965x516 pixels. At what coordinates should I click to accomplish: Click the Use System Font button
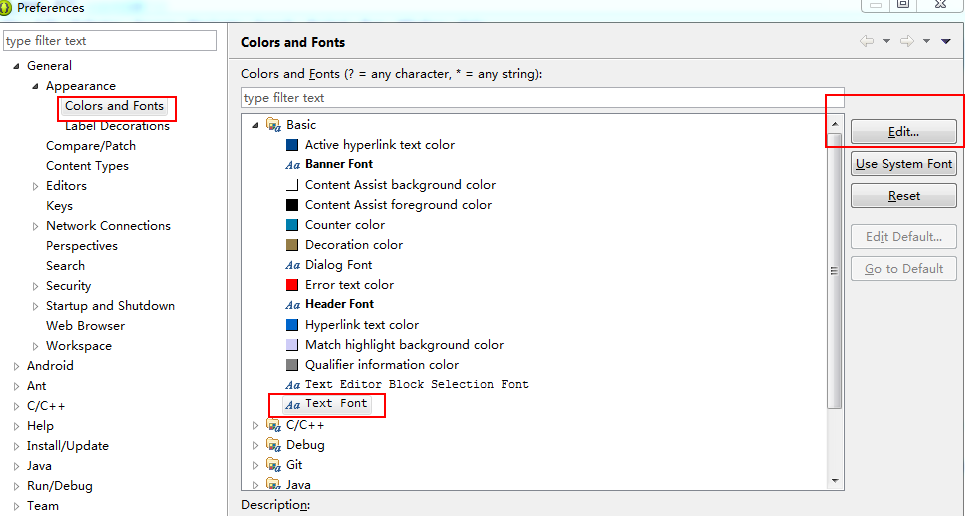click(x=903, y=164)
